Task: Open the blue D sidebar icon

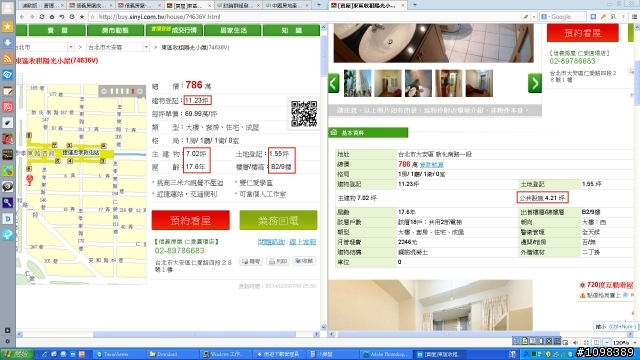Action: (x=7, y=218)
